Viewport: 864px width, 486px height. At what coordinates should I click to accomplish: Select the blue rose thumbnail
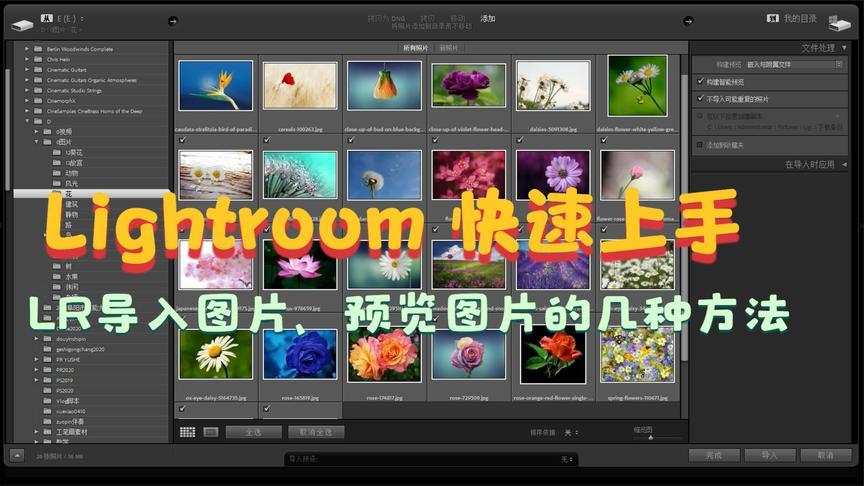[x=300, y=354]
